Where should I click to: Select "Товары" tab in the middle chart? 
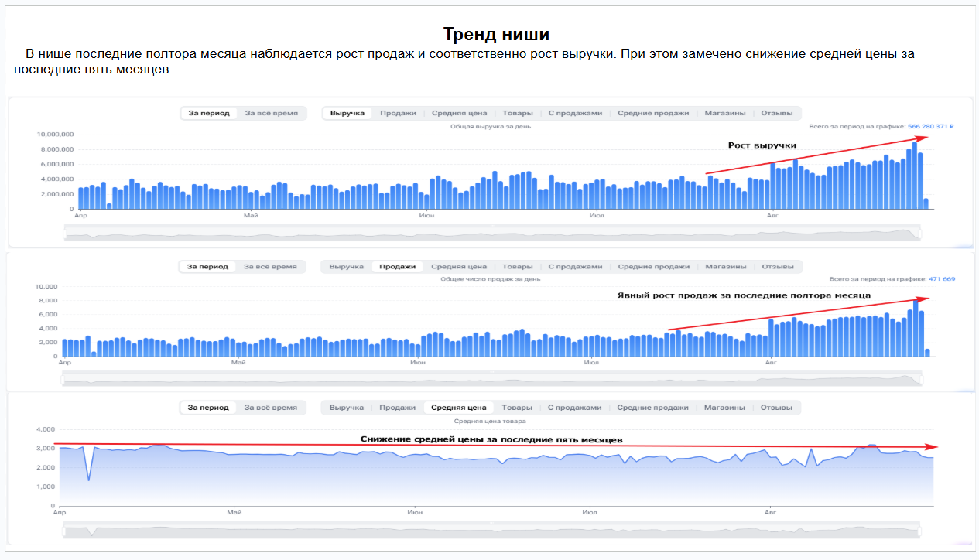pyautogui.click(x=517, y=267)
